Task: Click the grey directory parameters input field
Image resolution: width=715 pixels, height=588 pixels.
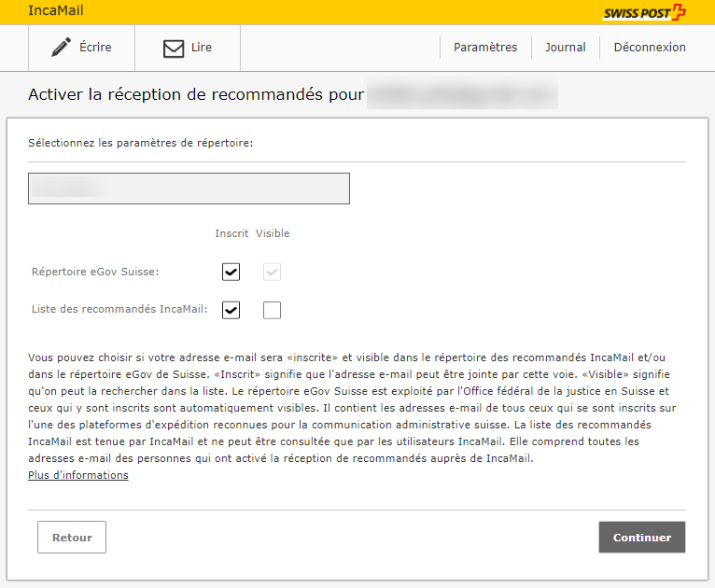Action: [189, 189]
